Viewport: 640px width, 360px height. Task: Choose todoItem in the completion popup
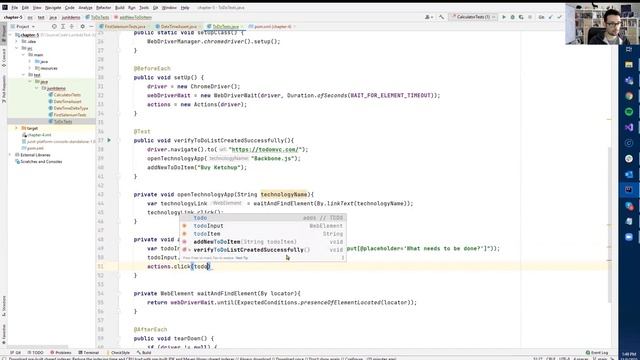coord(263,234)
